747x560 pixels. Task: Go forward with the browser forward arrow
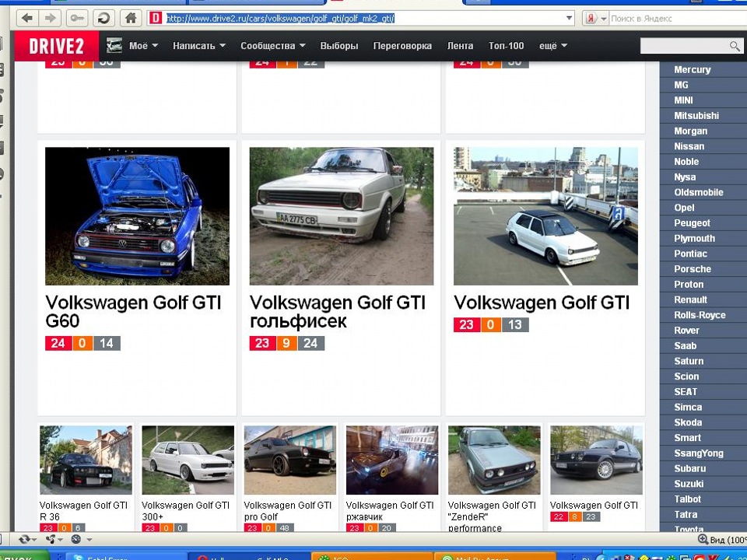50,18
